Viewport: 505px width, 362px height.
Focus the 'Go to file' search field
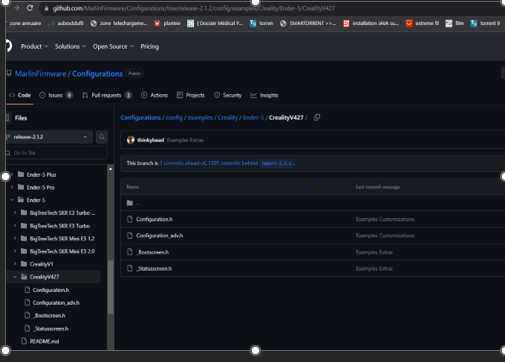[x=57, y=153]
